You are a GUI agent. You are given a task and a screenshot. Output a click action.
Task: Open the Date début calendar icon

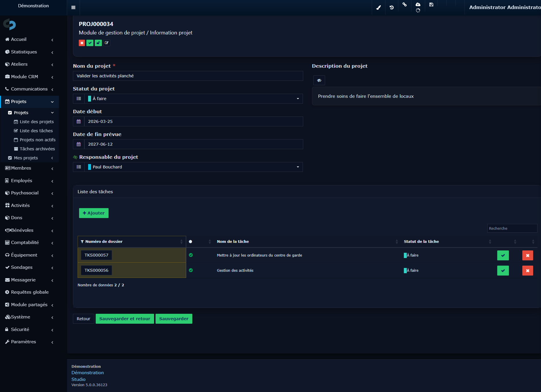pyautogui.click(x=79, y=121)
